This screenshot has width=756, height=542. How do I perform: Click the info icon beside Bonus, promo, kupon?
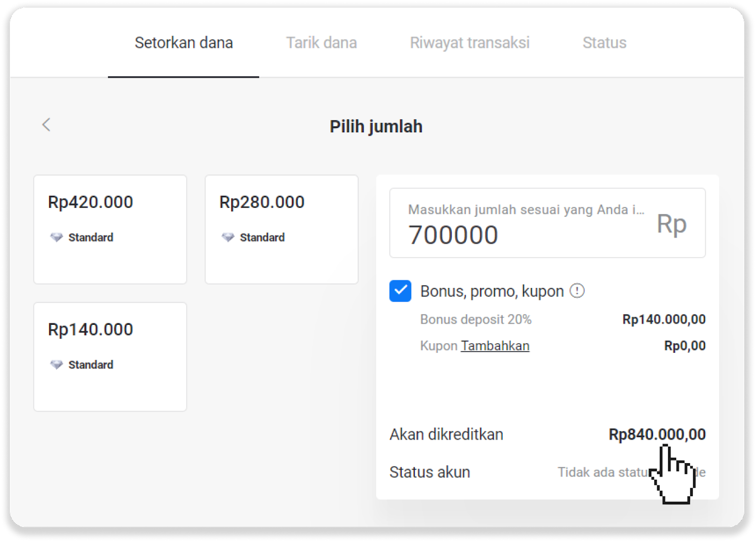pyautogui.click(x=577, y=291)
